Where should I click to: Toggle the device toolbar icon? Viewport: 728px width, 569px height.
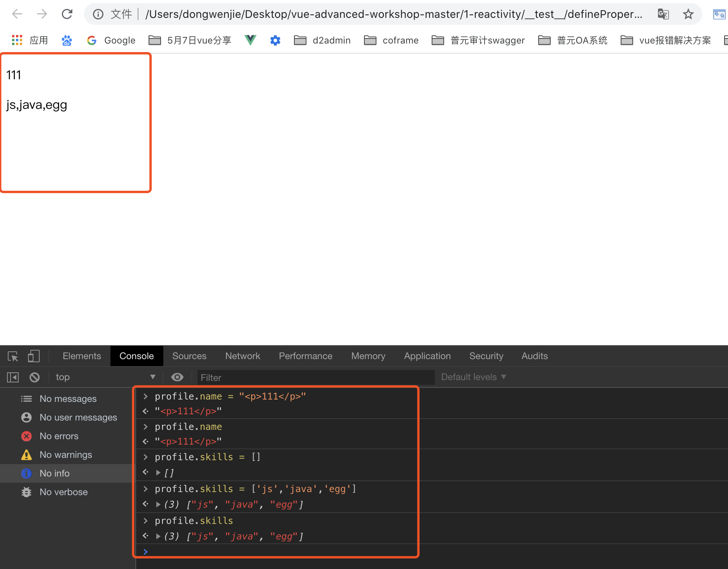[34, 356]
